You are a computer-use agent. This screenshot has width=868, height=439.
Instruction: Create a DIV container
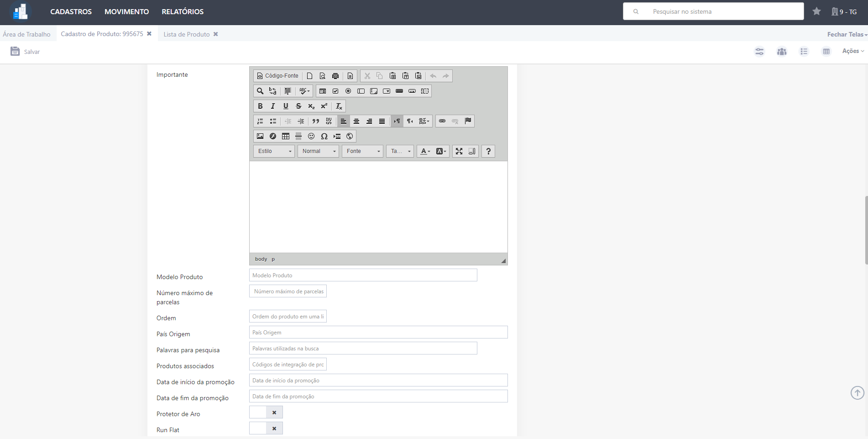(329, 121)
